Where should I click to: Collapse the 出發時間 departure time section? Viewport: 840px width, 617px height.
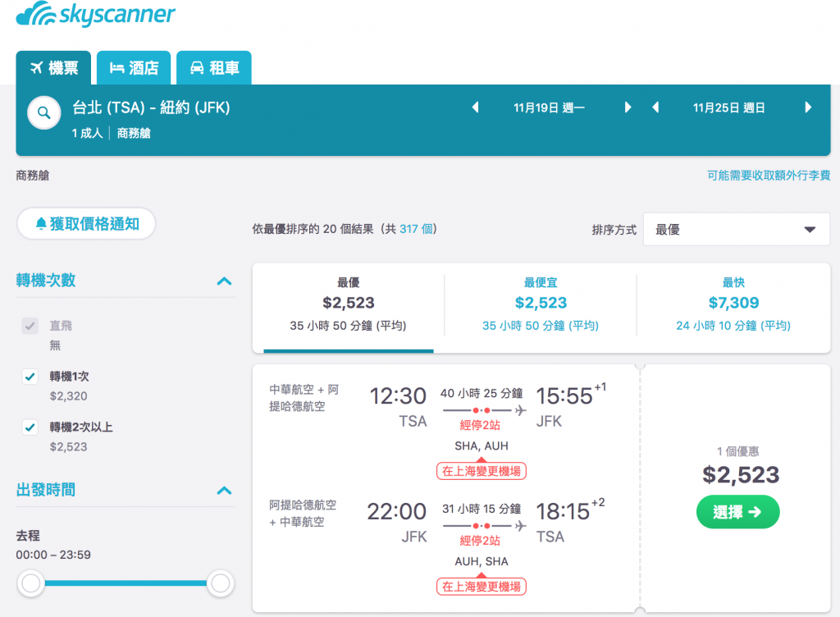(225, 490)
